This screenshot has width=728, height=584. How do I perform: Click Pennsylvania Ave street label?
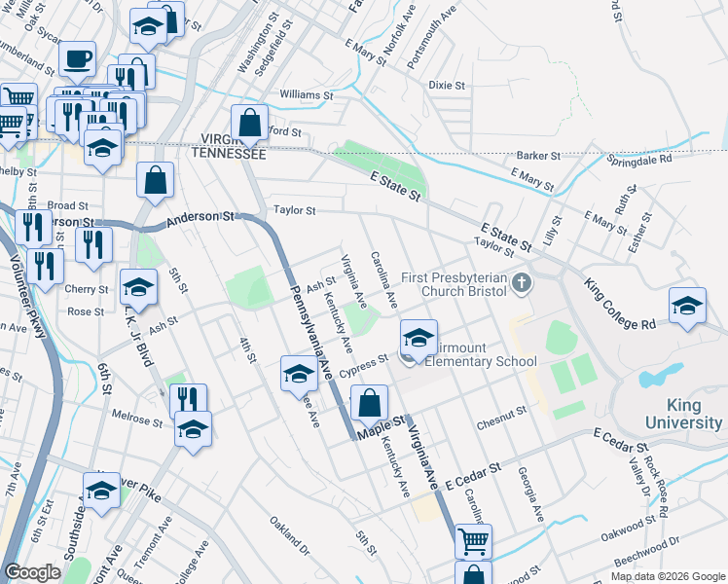tap(311, 332)
